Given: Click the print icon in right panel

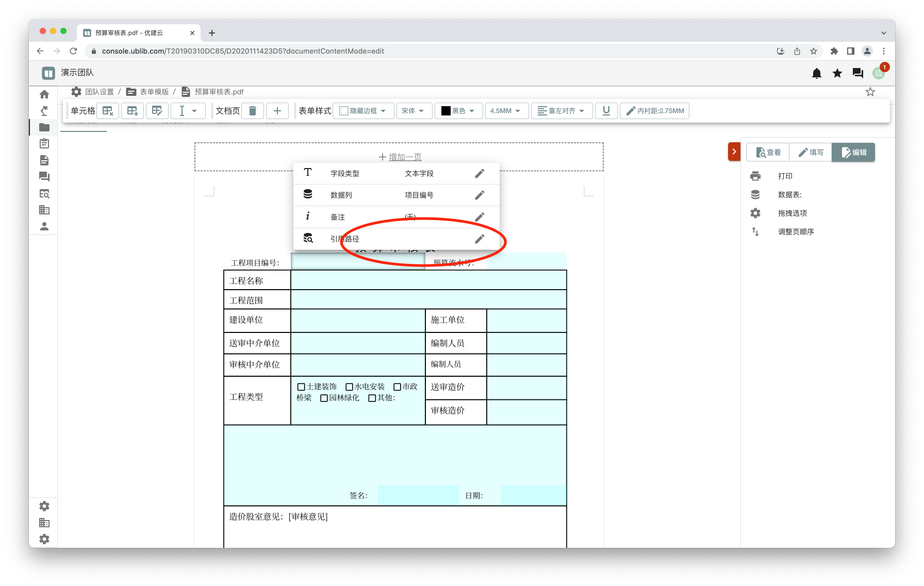Looking at the screenshot, I should (755, 176).
